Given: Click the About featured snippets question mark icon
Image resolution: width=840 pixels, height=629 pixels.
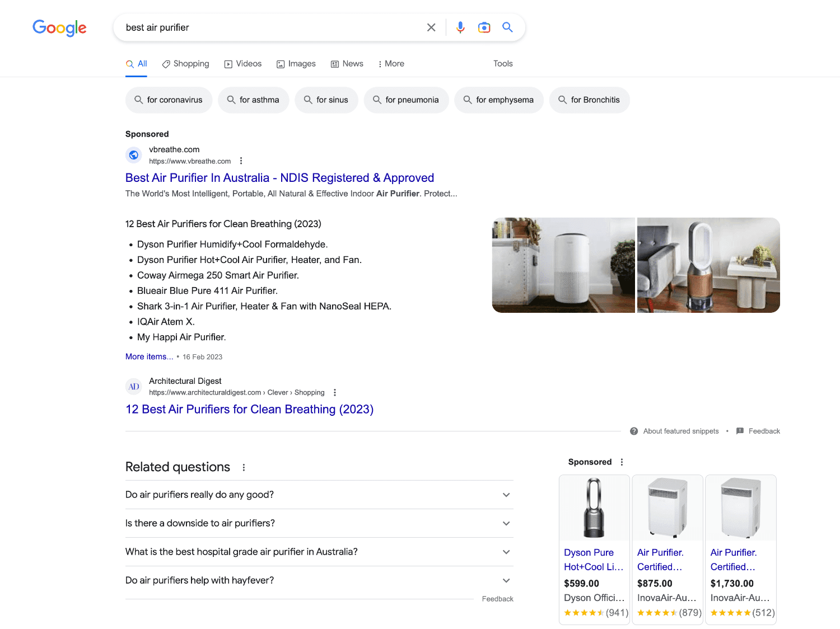Looking at the screenshot, I should click(x=634, y=431).
